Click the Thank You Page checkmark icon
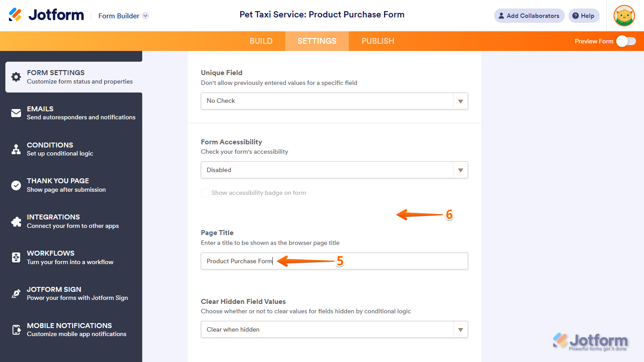Image resolution: width=644 pixels, height=362 pixels. 16,185
